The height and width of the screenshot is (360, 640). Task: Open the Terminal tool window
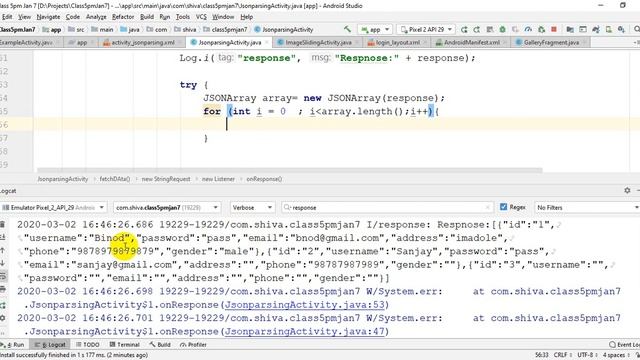[124, 344]
